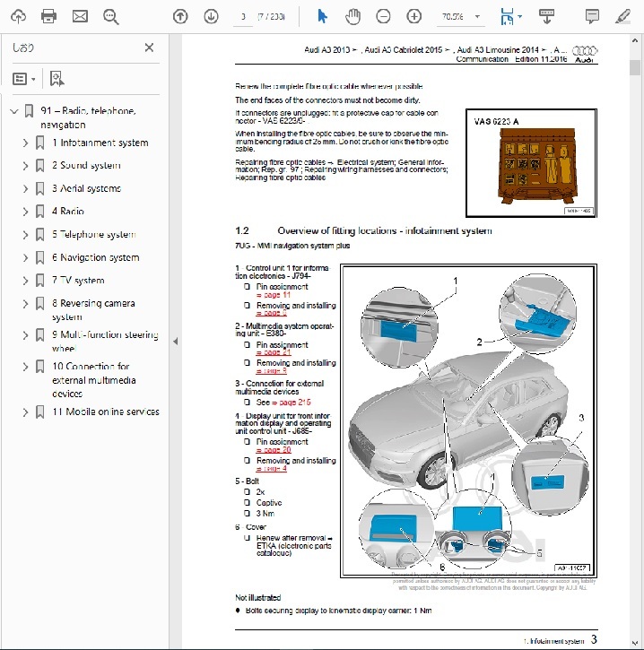Send file by email envelope icon
644x650 pixels.
80,16
